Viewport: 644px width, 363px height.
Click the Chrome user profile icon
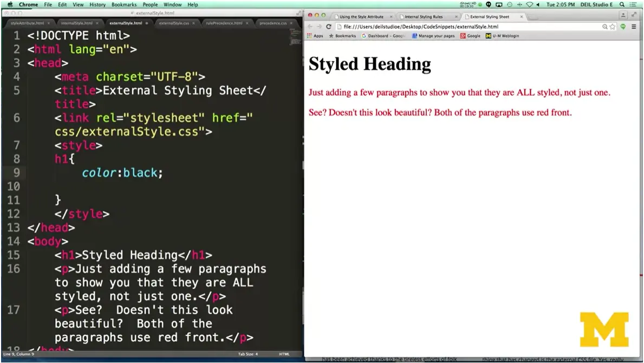pyautogui.click(x=623, y=15)
